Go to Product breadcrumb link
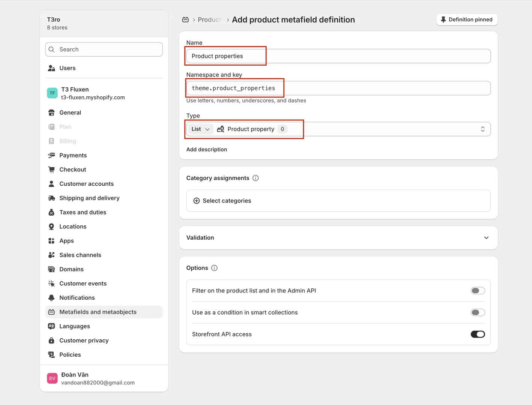Image resolution: width=532 pixels, height=405 pixels. click(x=209, y=19)
